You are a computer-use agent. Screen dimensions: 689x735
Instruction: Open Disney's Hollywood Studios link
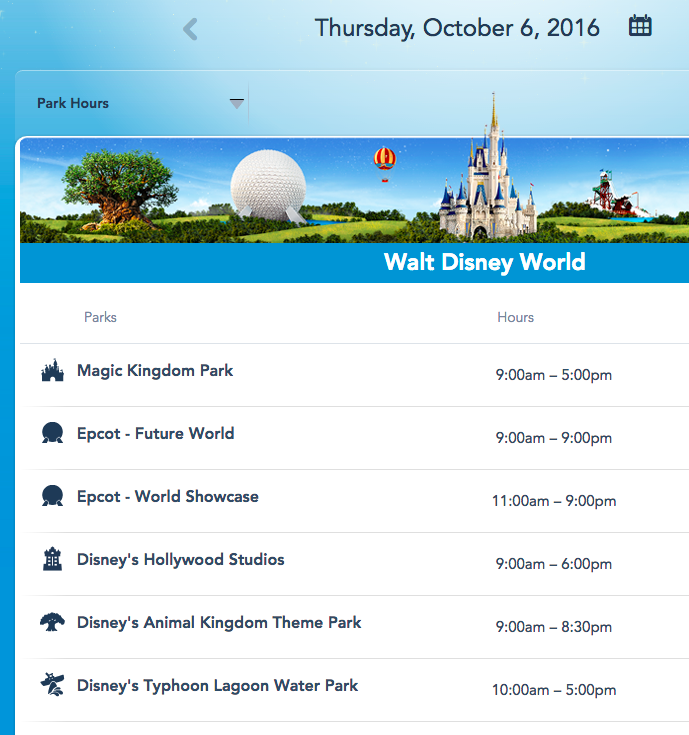coord(180,560)
